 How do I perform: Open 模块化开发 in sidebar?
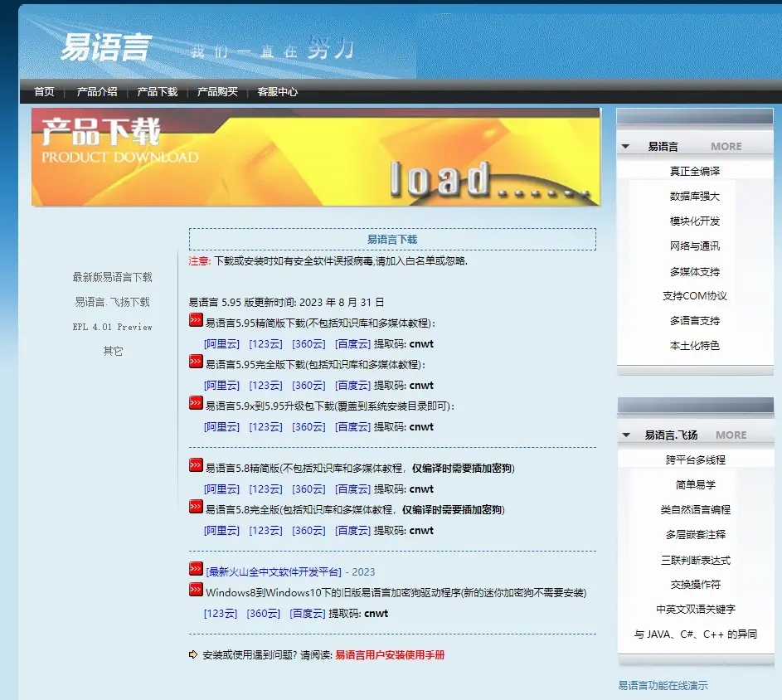pyautogui.click(x=695, y=221)
